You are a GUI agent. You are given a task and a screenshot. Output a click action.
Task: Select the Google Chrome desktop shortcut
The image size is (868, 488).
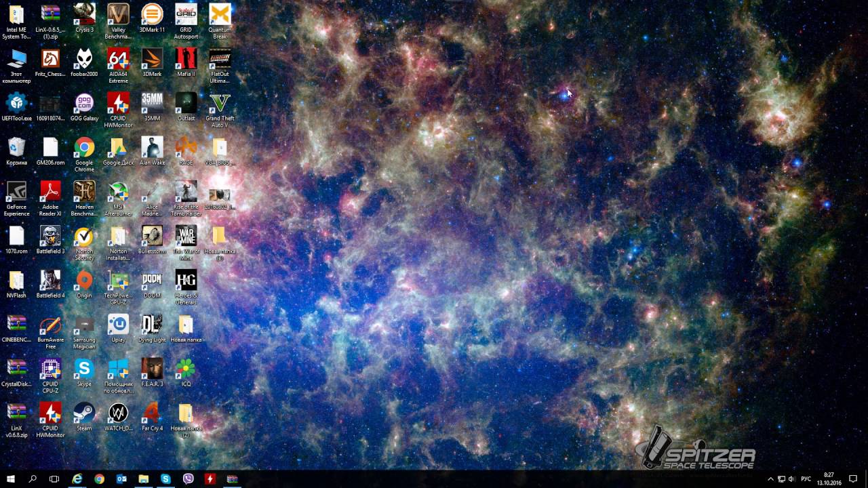(84, 155)
